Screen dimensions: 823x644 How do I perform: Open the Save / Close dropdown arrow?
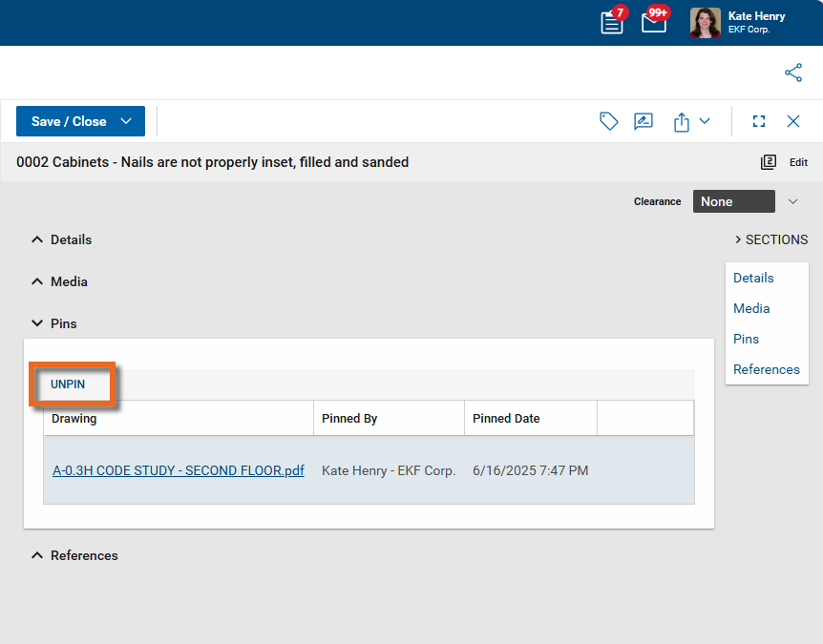(x=126, y=121)
